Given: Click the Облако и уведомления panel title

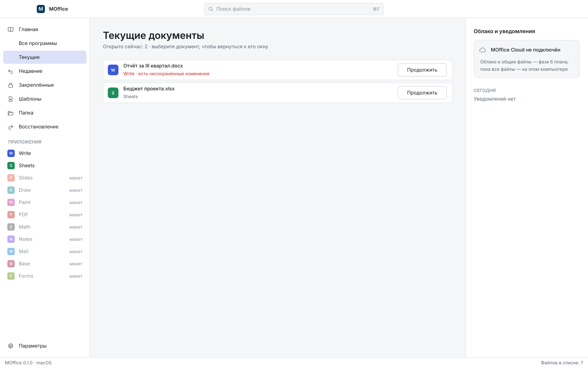Looking at the screenshot, I should coord(504,31).
